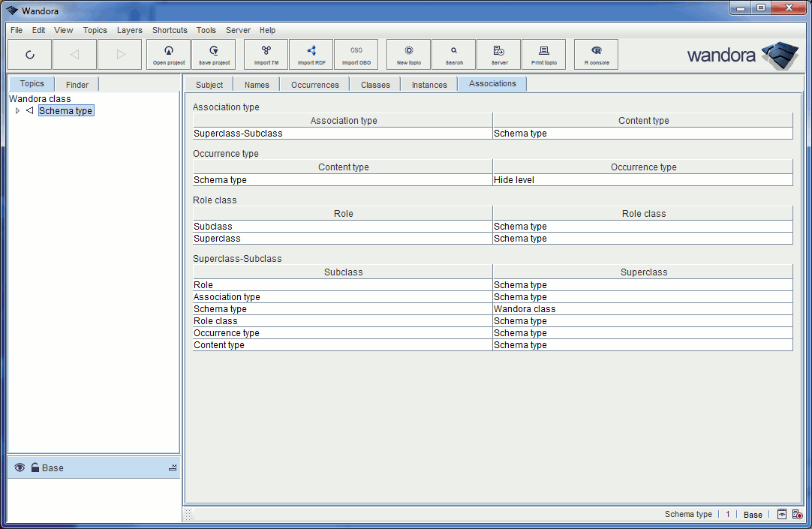Click the refresh icon in the toolbar
The width and height of the screenshot is (812, 529).
30,54
